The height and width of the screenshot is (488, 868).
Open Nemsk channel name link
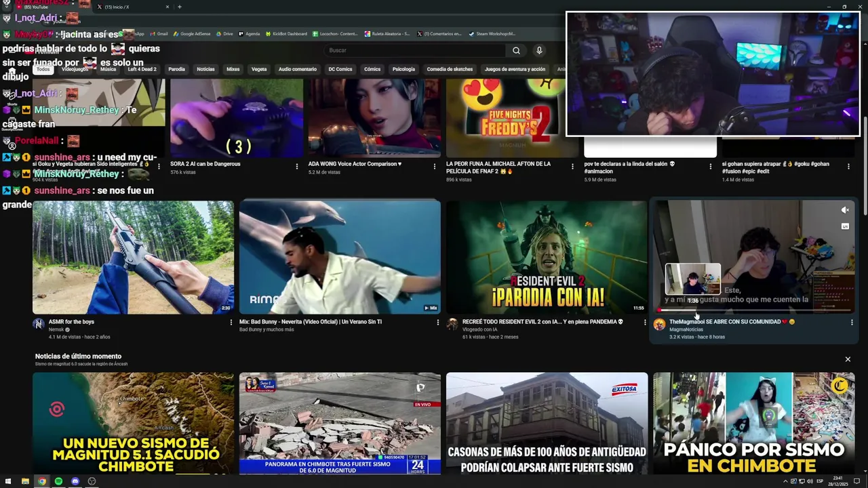(x=56, y=329)
